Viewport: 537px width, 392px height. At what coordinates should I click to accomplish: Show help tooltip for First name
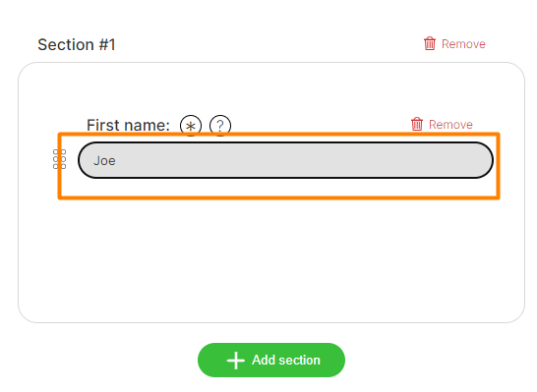(220, 126)
